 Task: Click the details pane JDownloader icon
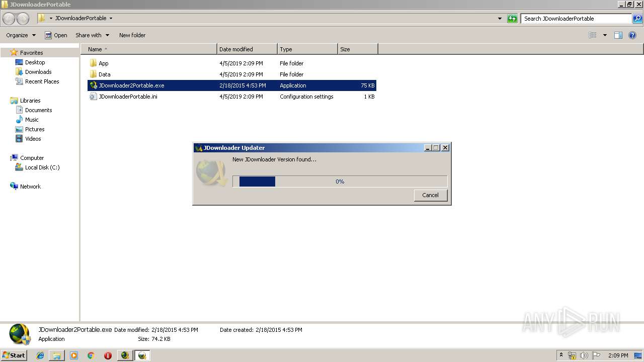point(20,335)
